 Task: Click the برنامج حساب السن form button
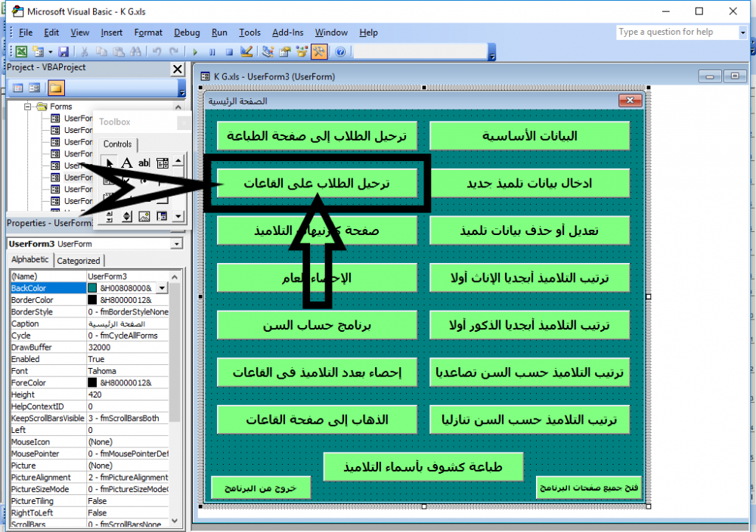tap(318, 325)
